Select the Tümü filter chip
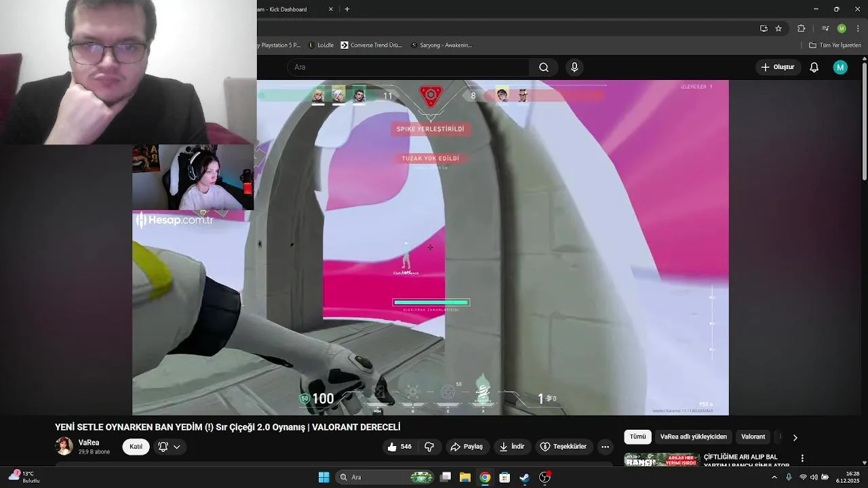This screenshot has height=488, width=868. tap(638, 437)
